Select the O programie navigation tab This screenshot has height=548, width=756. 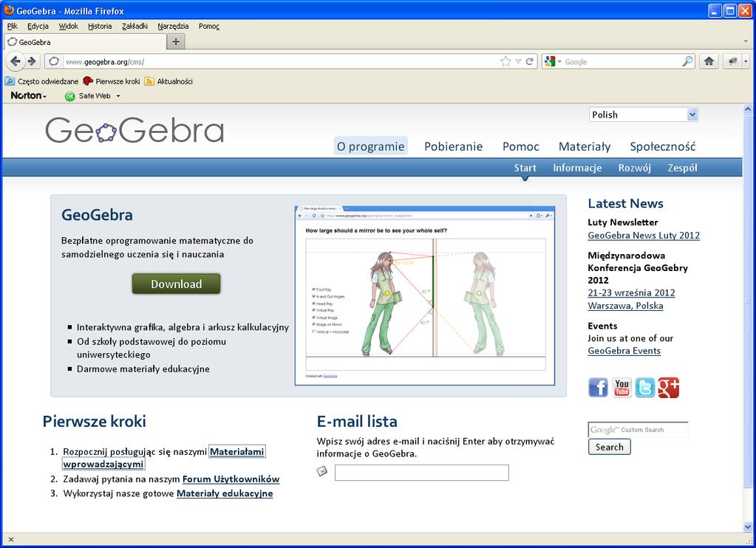click(x=370, y=146)
